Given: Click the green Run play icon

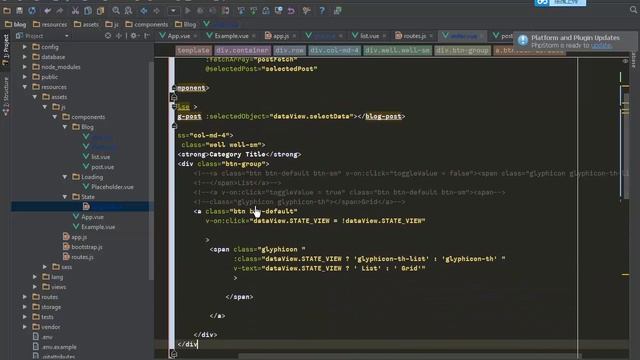Looking at the screenshot, I should pyautogui.click(x=188, y=11).
